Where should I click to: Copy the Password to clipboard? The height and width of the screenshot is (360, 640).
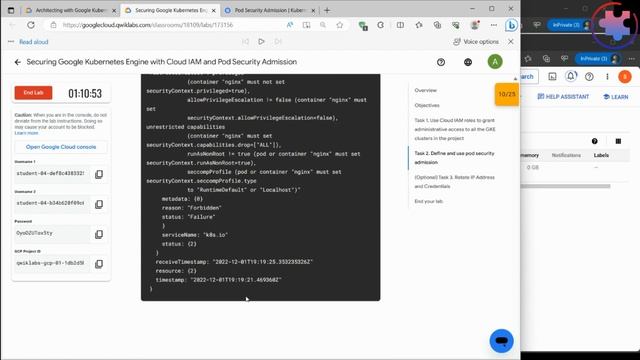99,234
